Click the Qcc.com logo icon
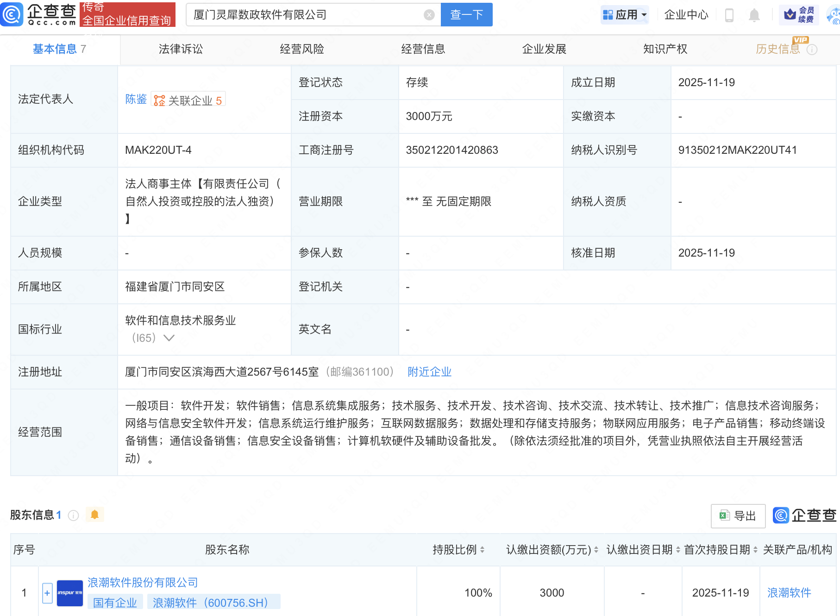840x616 pixels. [12, 14]
